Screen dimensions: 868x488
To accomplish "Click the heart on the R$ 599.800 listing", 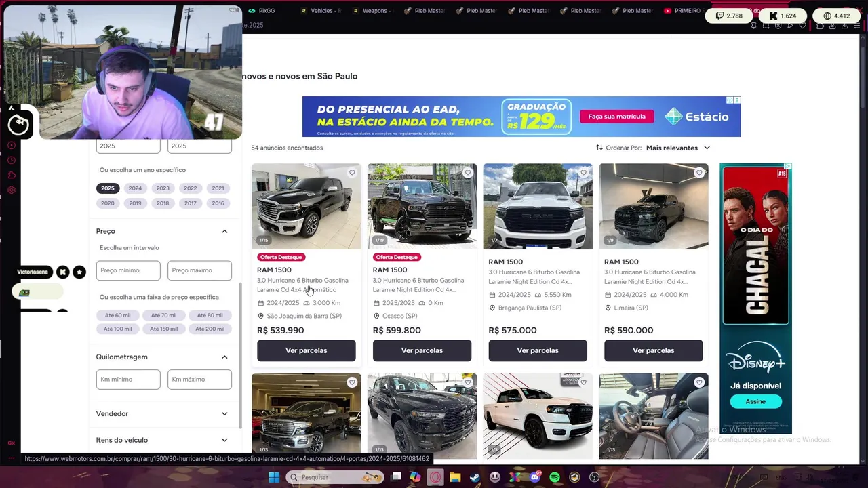I will click(467, 173).
